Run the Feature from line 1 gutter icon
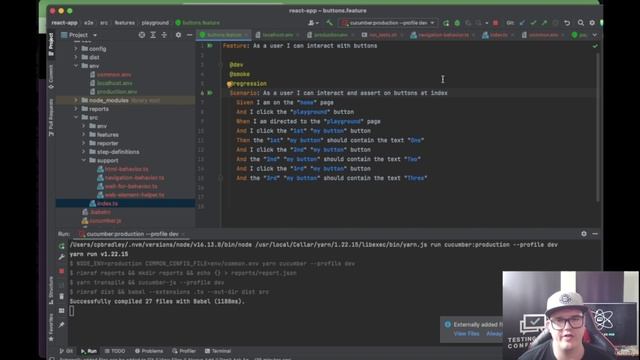 (x=210, y=46)
